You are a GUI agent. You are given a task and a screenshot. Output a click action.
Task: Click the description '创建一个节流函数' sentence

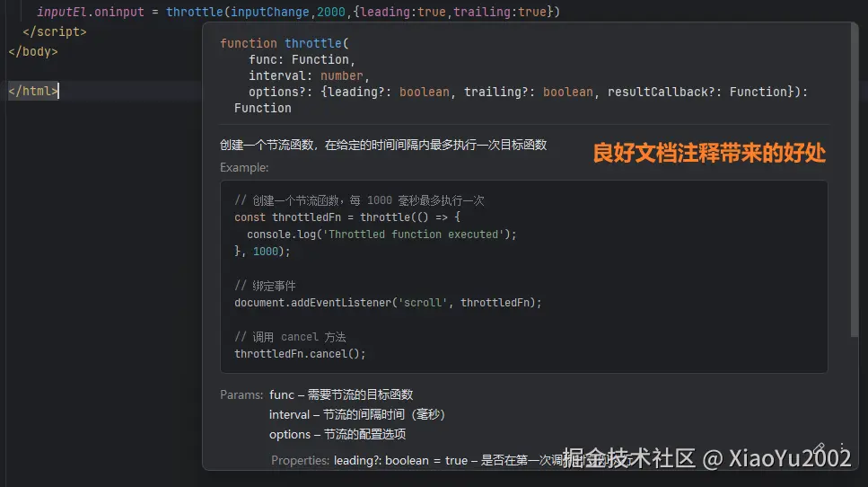[383, 146]
